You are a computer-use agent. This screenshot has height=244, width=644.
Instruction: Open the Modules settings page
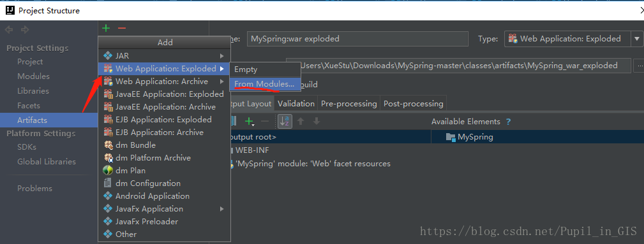(33, 76)
